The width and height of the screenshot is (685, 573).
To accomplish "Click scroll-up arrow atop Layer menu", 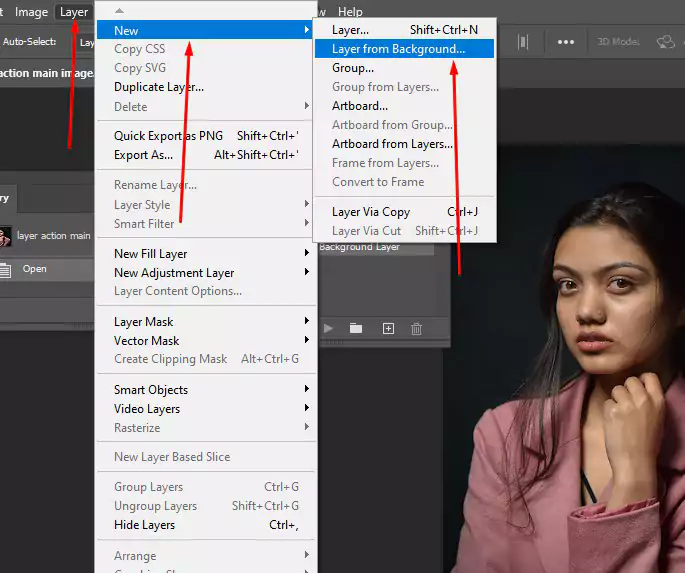I will pyautogui.click(x=119, y=11).
